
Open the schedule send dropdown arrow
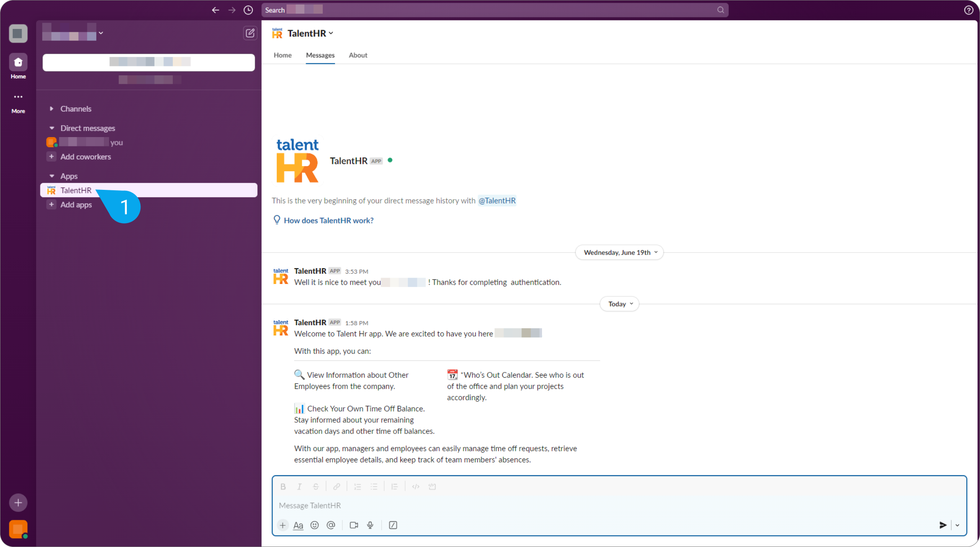pyautogui.click(x=957, y=525)
